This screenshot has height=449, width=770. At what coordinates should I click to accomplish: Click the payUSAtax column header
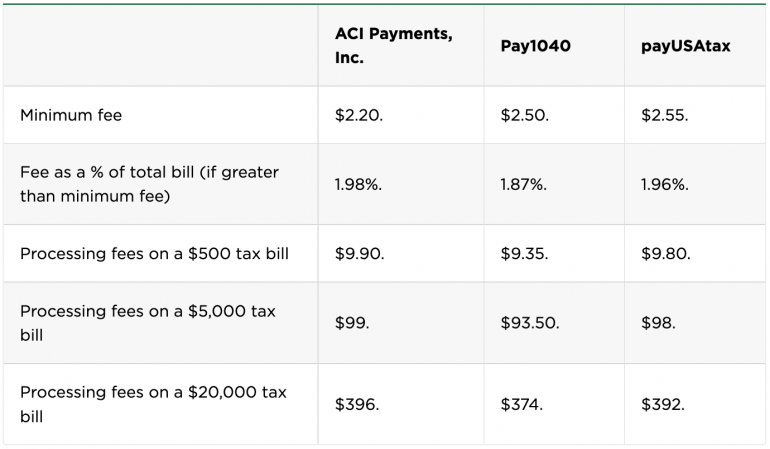[685, 46]
